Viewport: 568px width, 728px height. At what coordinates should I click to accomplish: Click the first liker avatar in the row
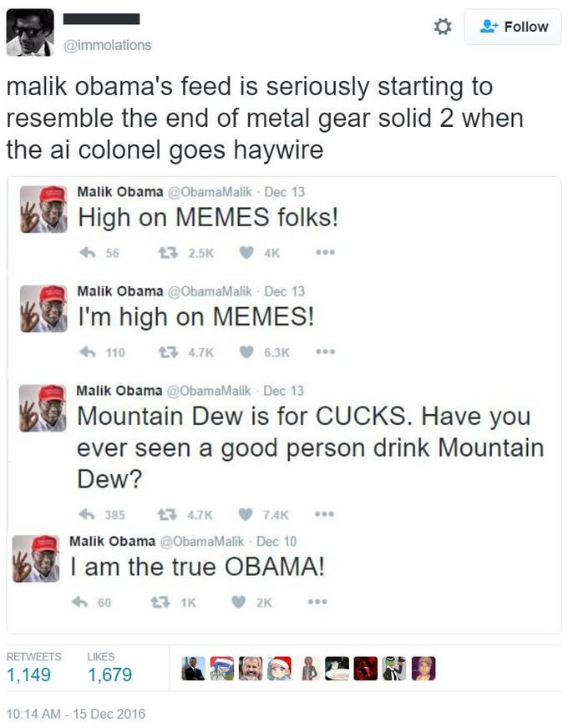(194, 669)
